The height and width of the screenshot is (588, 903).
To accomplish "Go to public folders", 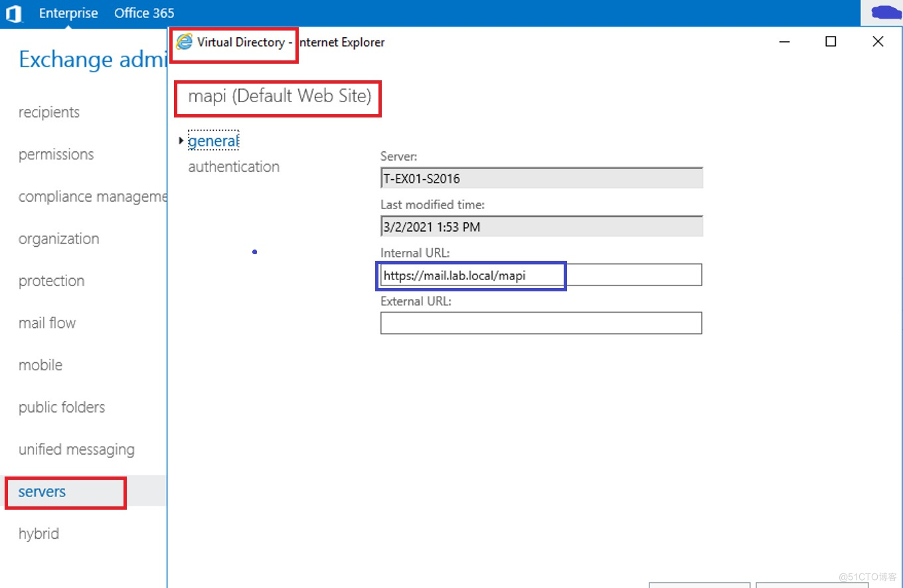I will (x=62, y=407).
